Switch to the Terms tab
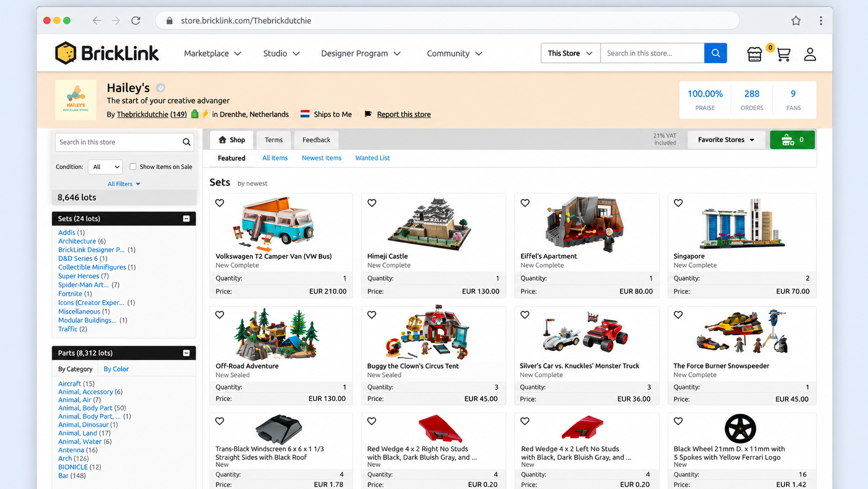Image resolution: width=868 pixels, height=489 pixels. 274,140
